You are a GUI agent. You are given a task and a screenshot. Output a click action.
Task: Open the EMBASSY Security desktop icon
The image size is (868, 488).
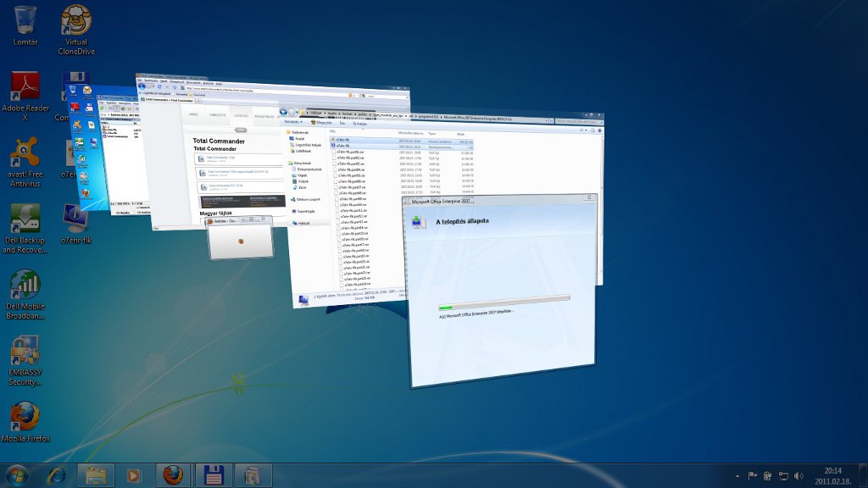click(25, 361)
